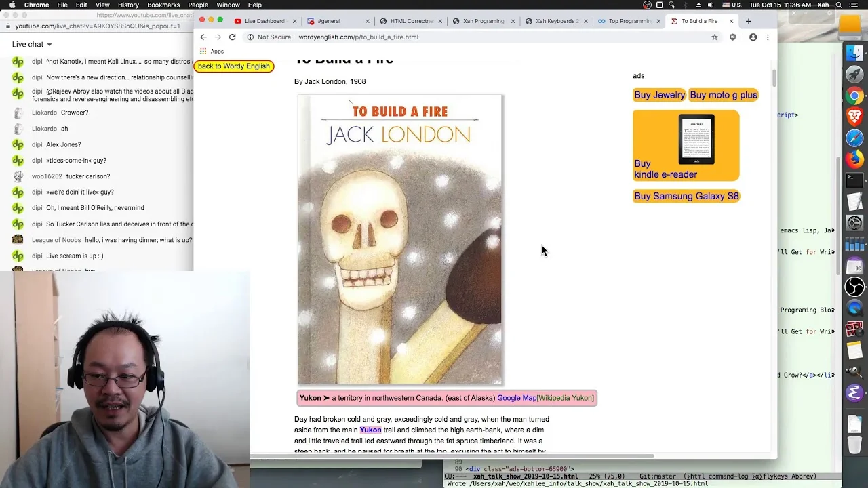Open the Buy moto g plus ad
This screenshot has width=868, height=488.
724,95
